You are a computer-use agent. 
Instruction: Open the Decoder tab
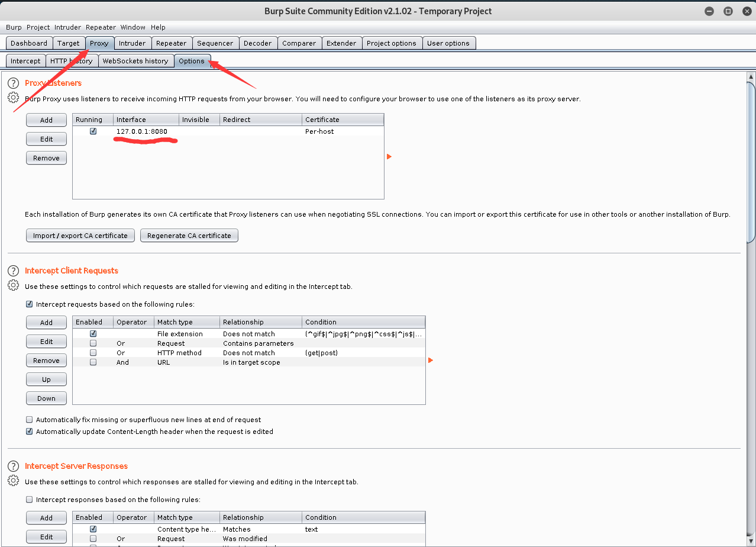coord(258,43)
